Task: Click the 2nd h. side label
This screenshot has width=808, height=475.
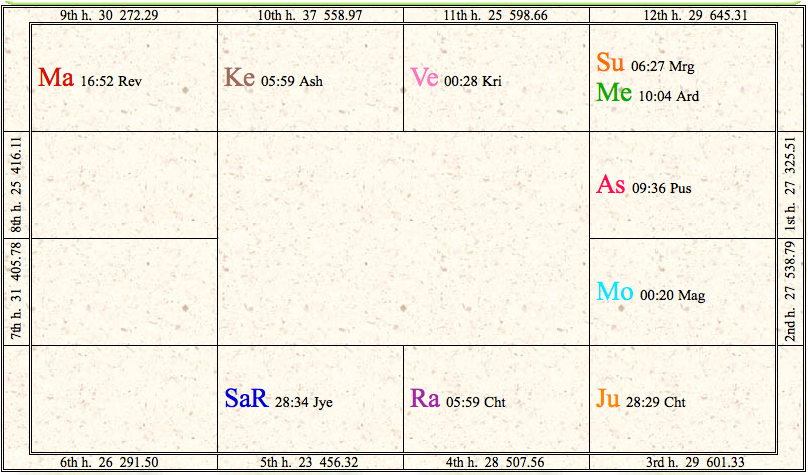Action: point(790,292)
